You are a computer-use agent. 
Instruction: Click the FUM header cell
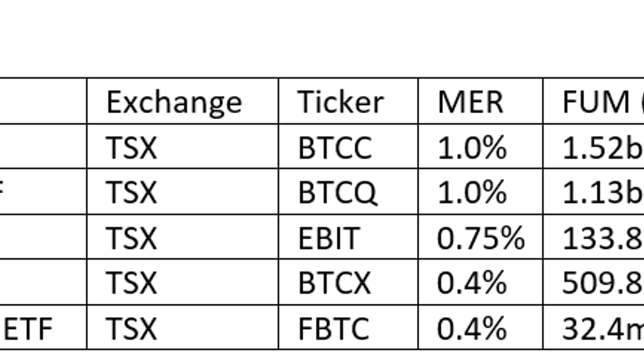coord(594,101)
